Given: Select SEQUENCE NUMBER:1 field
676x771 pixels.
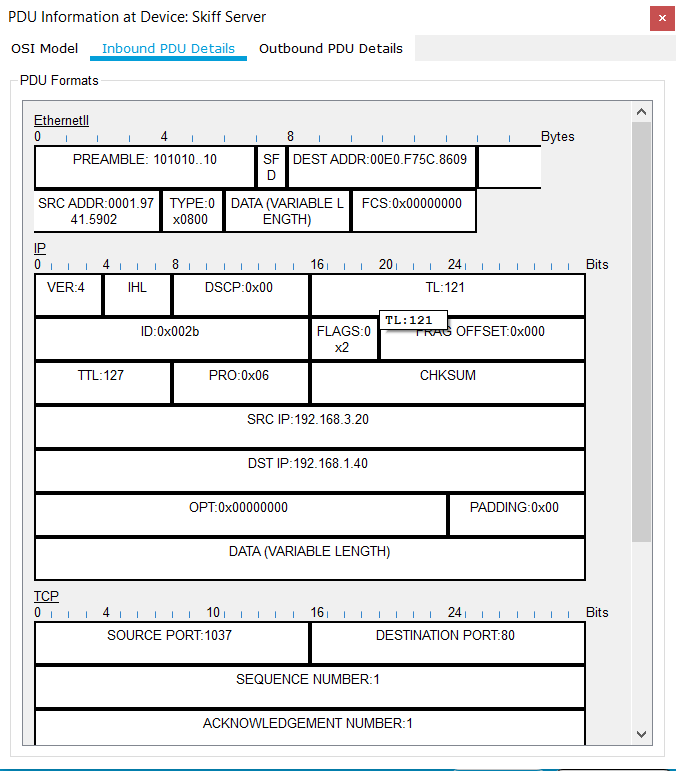Looking at the screenshot, I should point(310,687).
